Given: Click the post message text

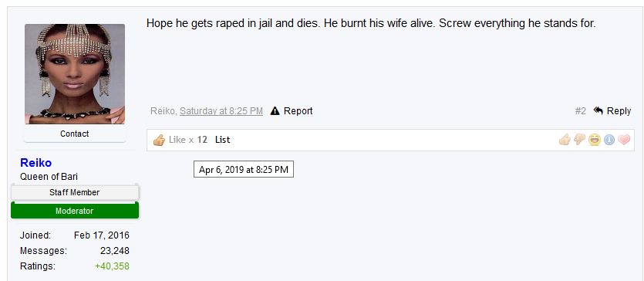Looking at the screenshot, I should click(x=371, y=23).
